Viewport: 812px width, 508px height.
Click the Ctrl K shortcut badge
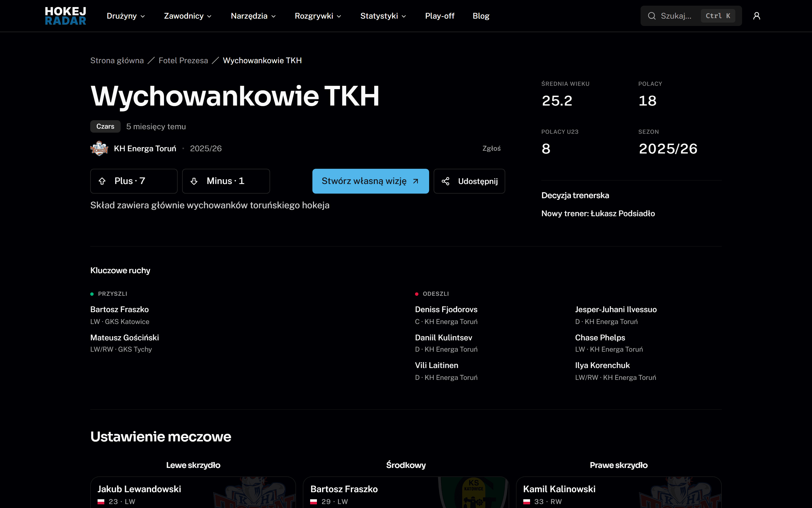[718, 16]
